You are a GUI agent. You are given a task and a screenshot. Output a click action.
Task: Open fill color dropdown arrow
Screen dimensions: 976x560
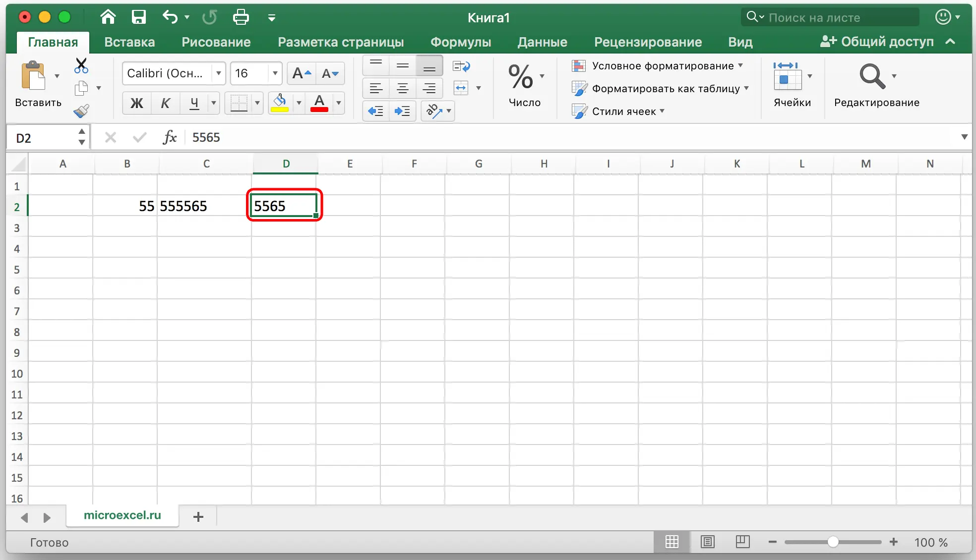[x=299, y=103]
